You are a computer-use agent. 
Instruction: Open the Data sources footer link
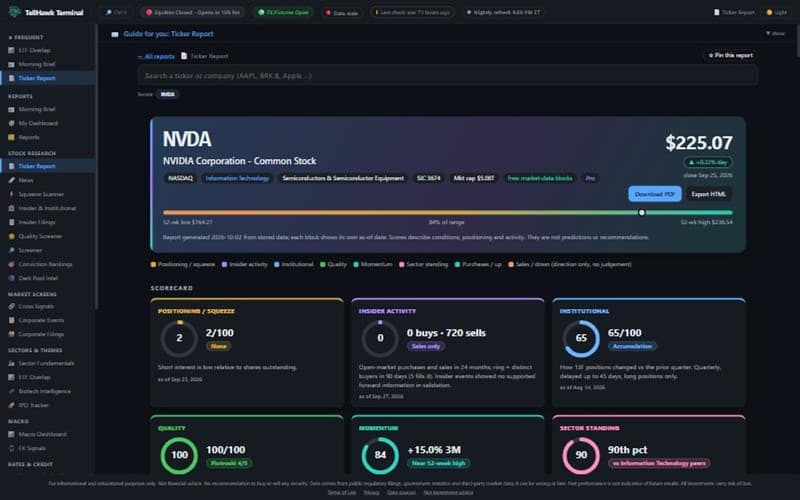401,492
